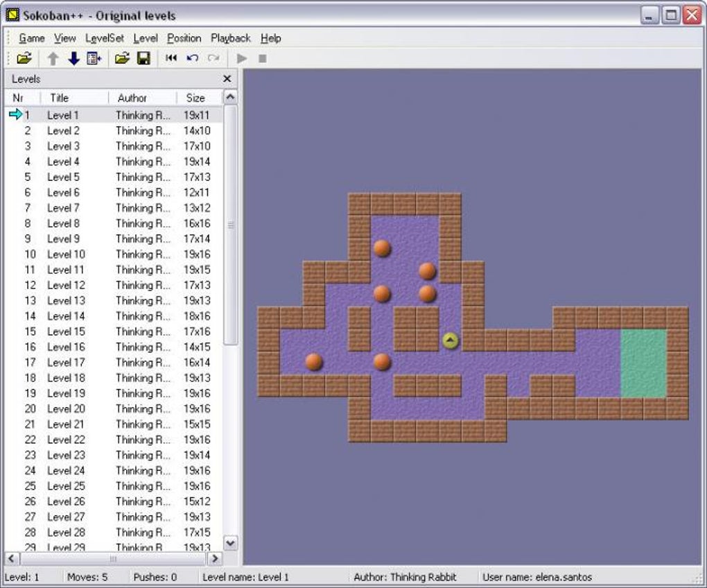Click the Sokoban++ title bar app icon
Viewport: 707px width, 588px height.
point(12,15)
